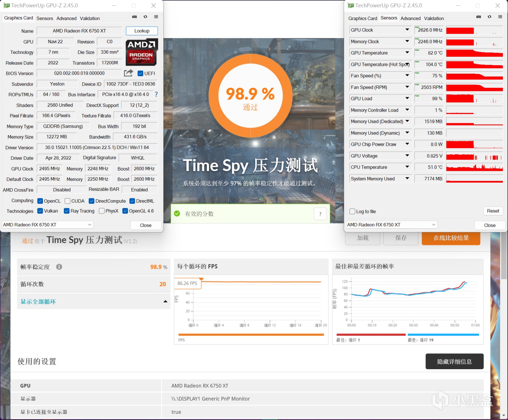
Task: Open the Memory Clock sensor dropdown
Action: pos(407,41)
